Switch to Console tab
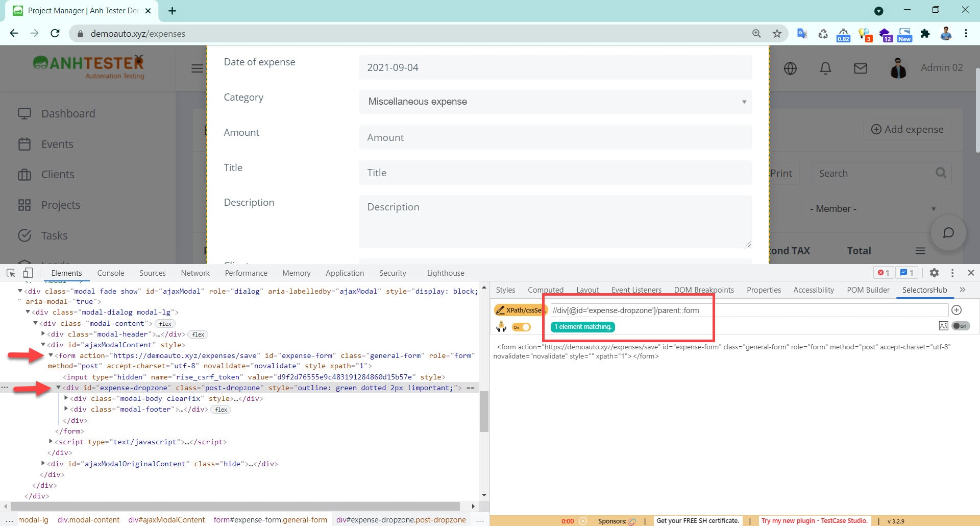The image size is (980, 526). [x=111, y=273]
